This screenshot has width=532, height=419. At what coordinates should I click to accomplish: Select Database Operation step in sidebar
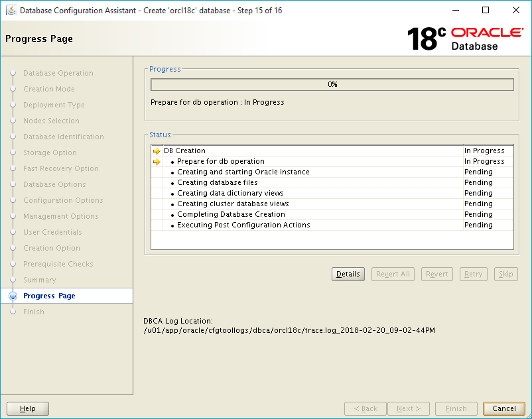[58, 73]
